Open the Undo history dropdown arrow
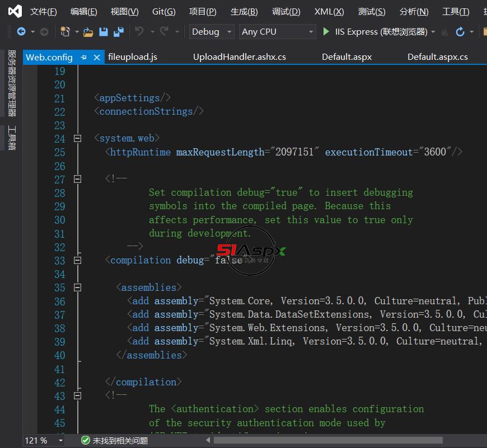This screenshot has width=487, height=448. [x=152, y=32]
